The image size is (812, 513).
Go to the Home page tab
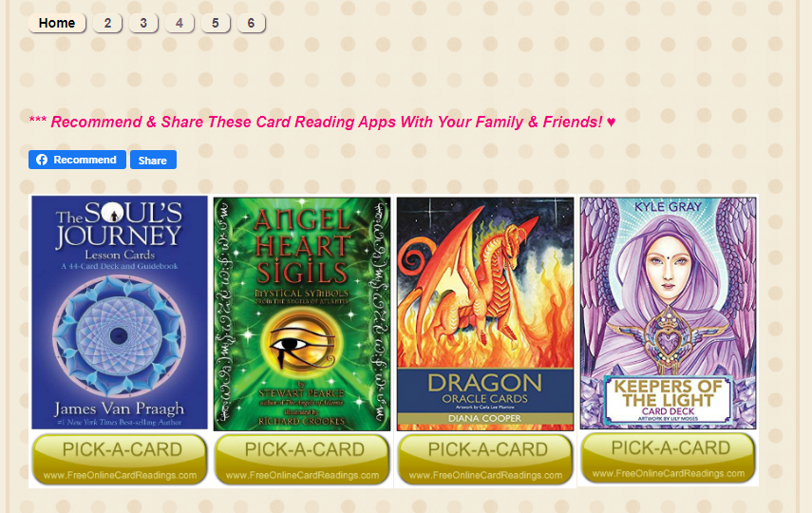coord(57,24)
